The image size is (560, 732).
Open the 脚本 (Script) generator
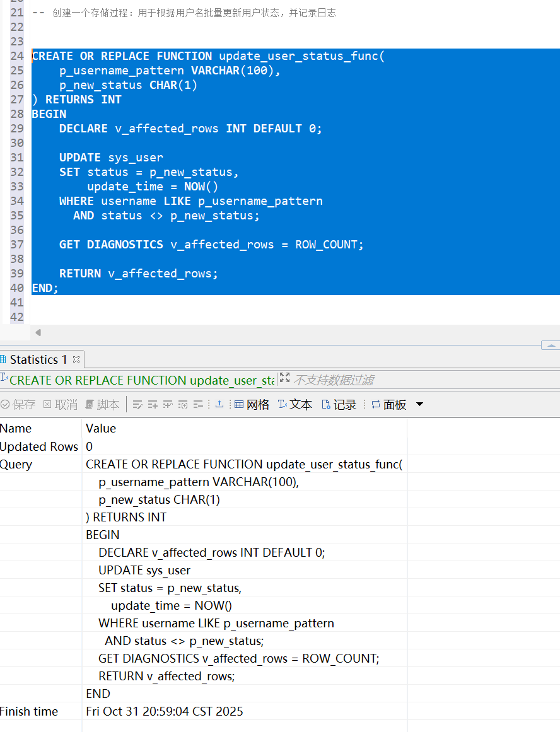(x=102, y=405)
